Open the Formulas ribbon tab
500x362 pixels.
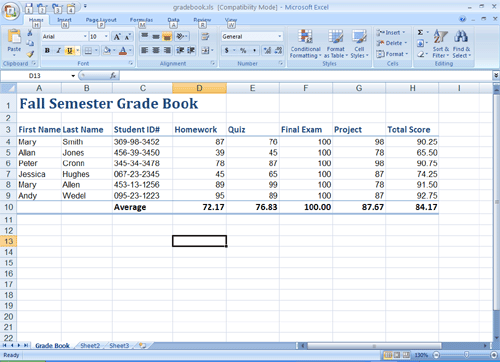[x=141, y=20]
